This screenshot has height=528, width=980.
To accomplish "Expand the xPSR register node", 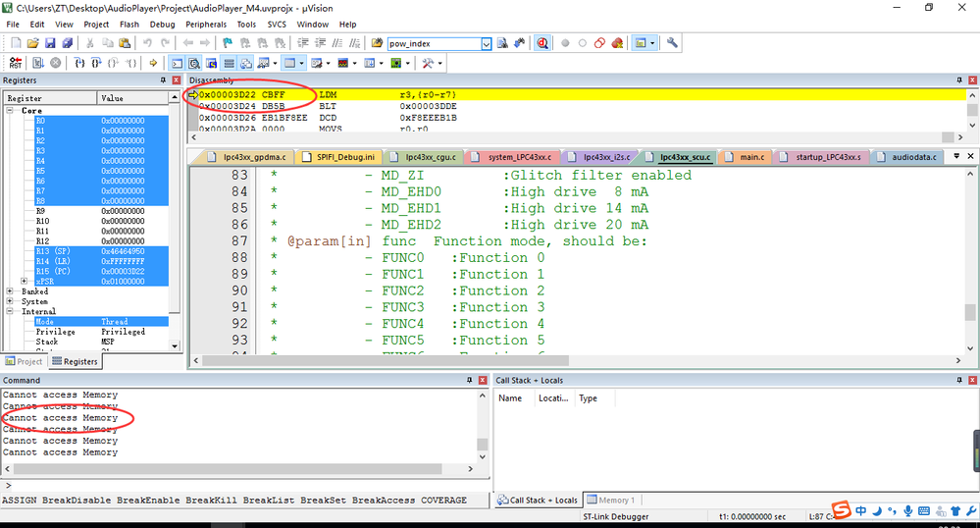I will coord(25,281).
